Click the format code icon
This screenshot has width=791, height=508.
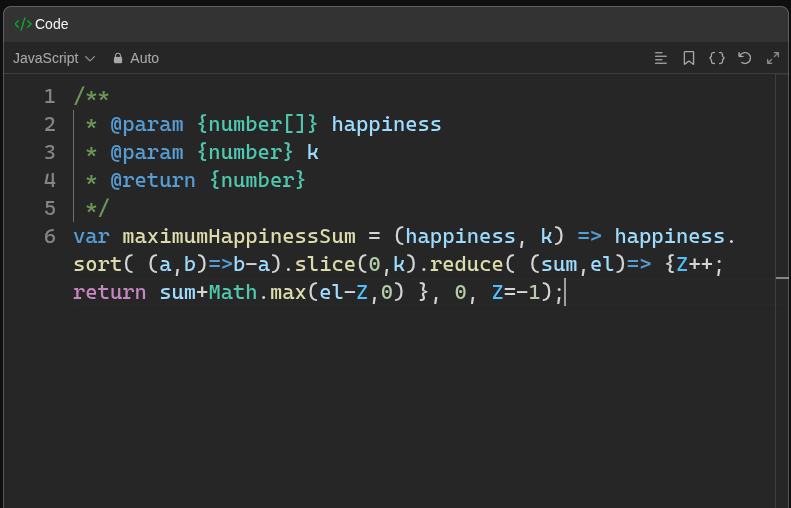pos(660,59)
